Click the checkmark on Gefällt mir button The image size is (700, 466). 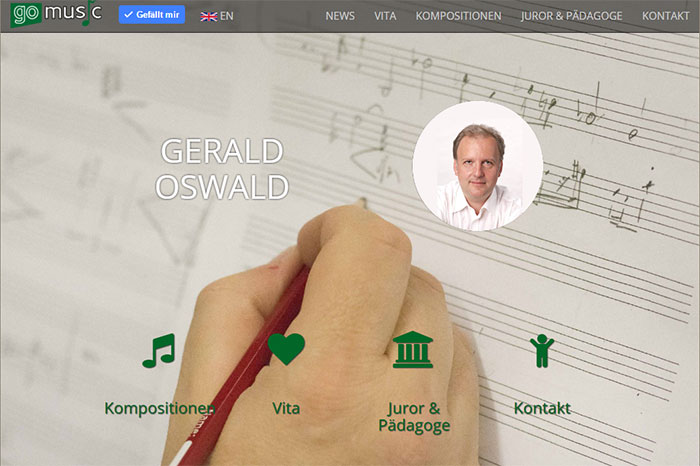coord(129,15)
